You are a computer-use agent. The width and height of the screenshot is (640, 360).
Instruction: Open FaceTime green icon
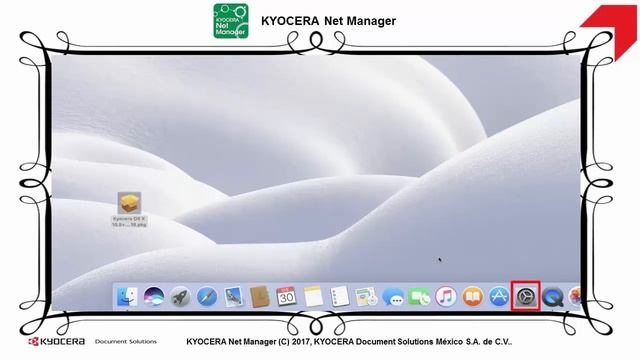tap(419, 297)
